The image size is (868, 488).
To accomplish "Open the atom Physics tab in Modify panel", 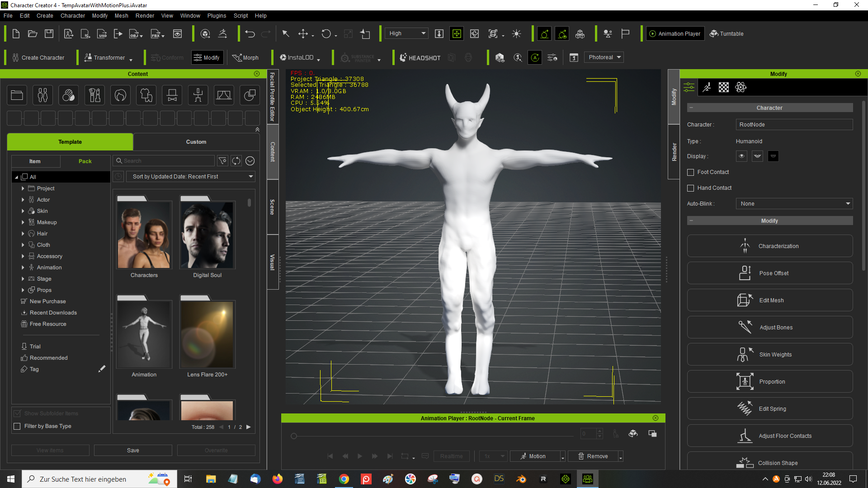I will (741, 87).
